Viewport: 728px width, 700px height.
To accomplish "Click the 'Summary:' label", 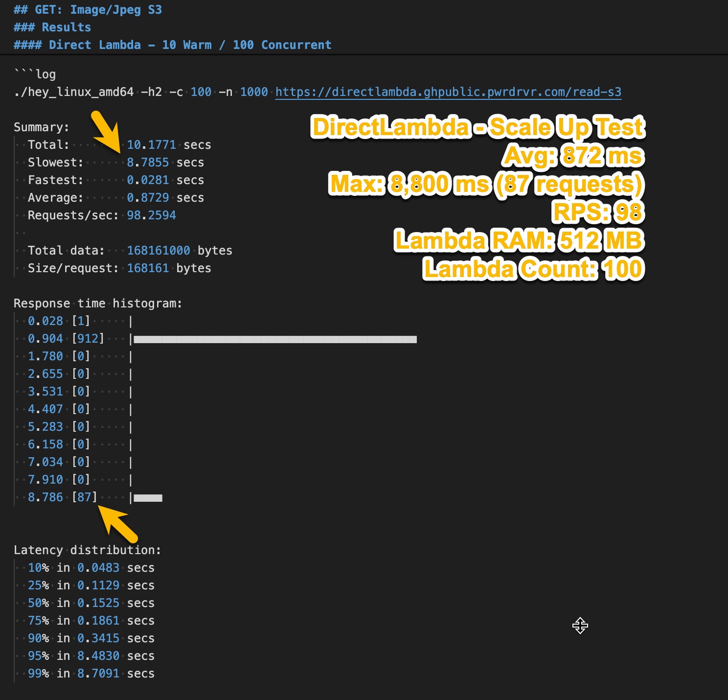I will [x=42, y=127].
